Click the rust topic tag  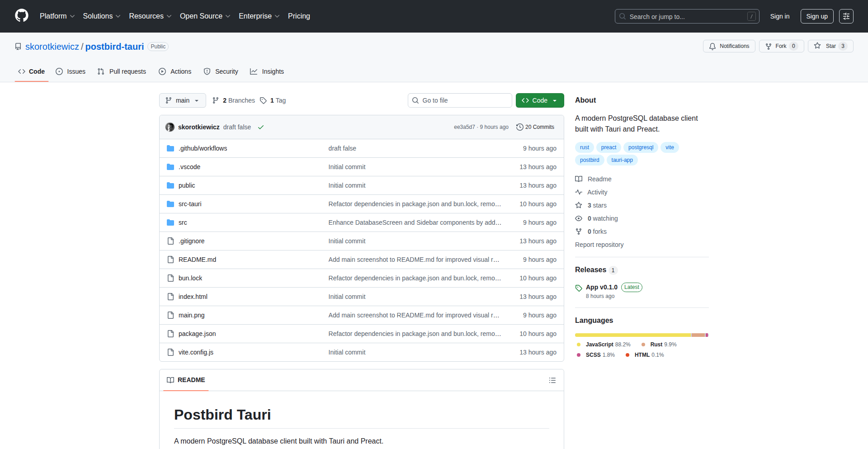[x=585, y=147]
